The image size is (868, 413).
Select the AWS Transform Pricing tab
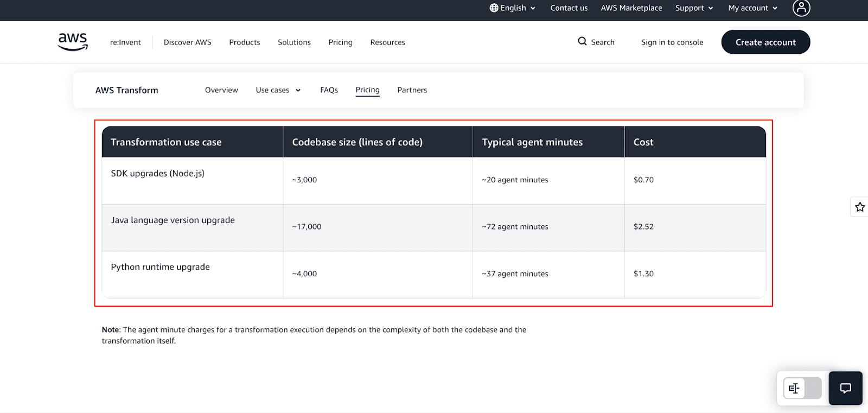coord(367,90)
